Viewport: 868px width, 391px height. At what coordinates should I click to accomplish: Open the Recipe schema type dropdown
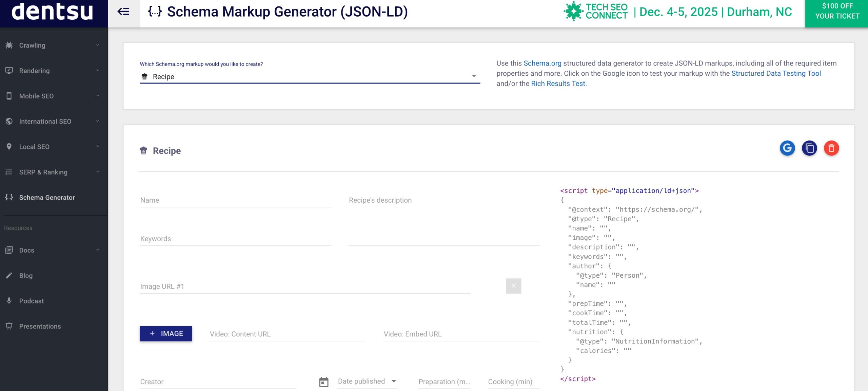coord(309,77)
